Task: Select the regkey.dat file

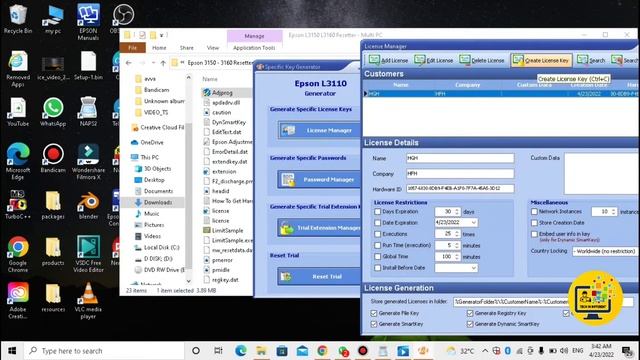Action: click(x=225, y=280)
